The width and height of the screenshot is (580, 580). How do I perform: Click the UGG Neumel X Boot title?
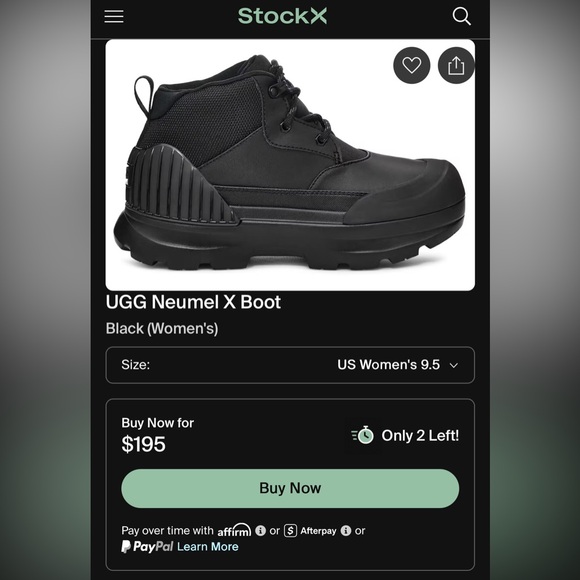[x=193, y=302]
